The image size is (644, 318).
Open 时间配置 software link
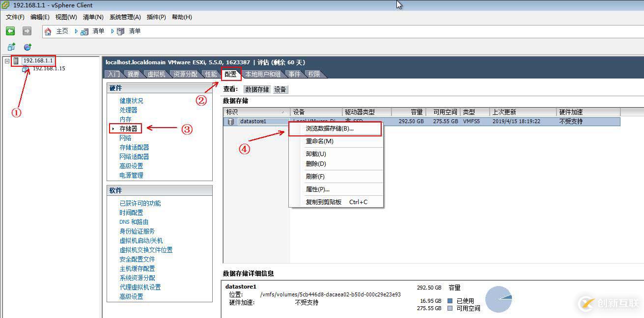[x=131, y=212]
